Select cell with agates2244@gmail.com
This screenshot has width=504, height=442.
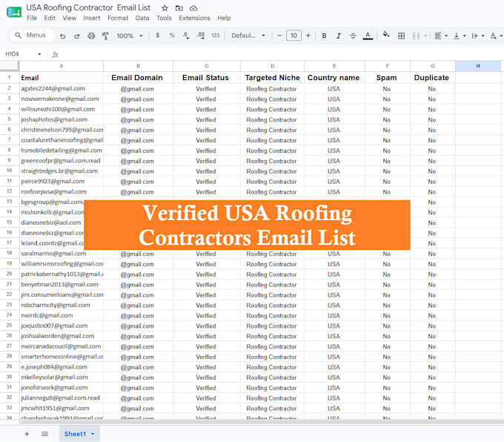[x=62, y=88]
